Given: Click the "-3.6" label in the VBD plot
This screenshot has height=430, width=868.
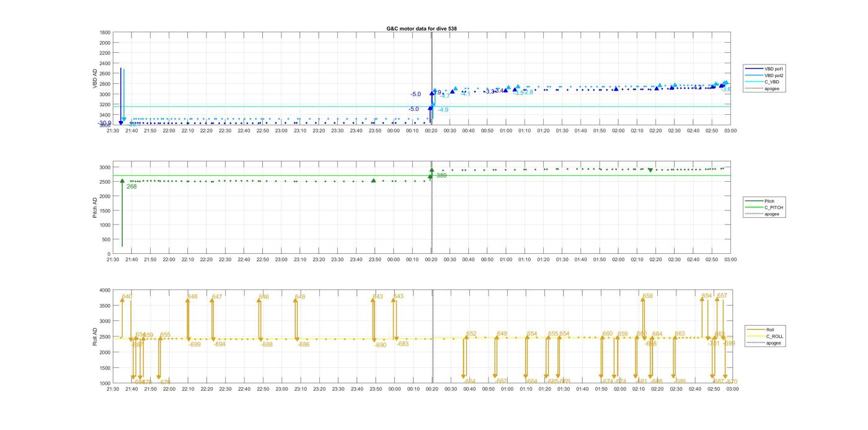Looking at the screenshot, I should pos(725,90).
